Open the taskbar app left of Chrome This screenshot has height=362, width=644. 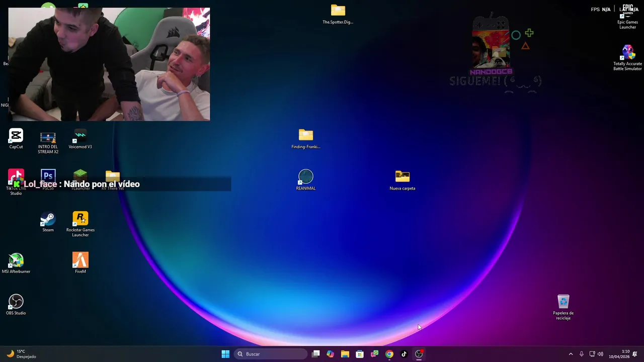pos(374,354)
